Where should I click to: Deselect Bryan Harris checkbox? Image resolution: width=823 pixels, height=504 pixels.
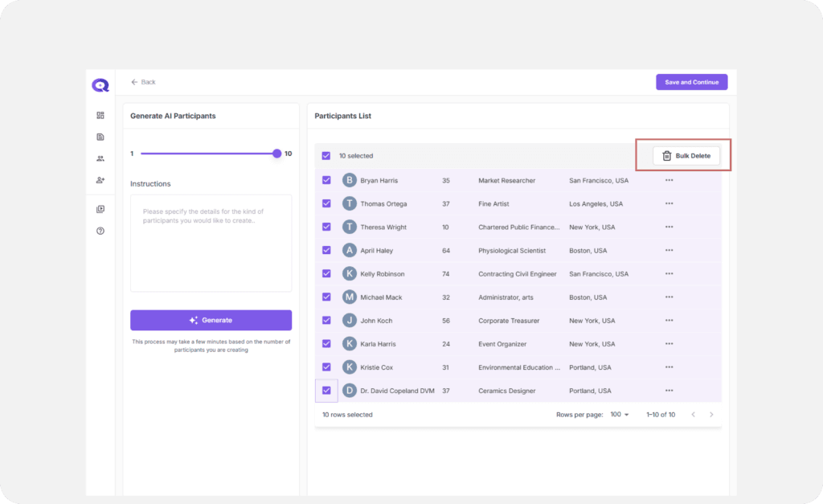[x=326, y=180]
